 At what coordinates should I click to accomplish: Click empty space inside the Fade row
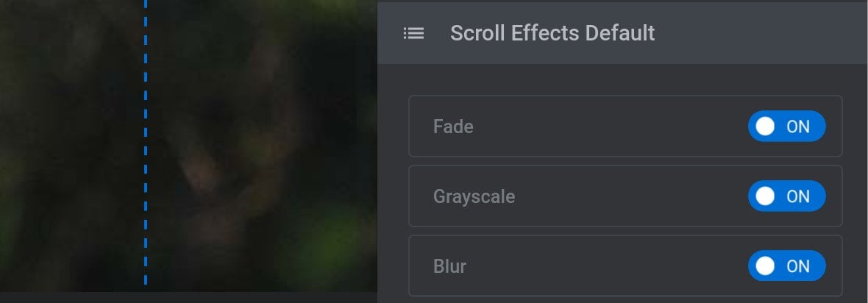(609, 126)
